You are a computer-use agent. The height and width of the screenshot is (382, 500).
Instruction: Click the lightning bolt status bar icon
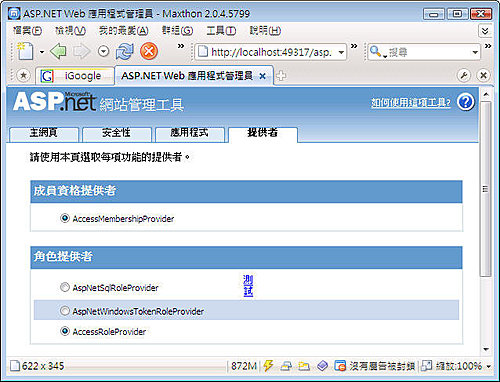pos(268,366)
